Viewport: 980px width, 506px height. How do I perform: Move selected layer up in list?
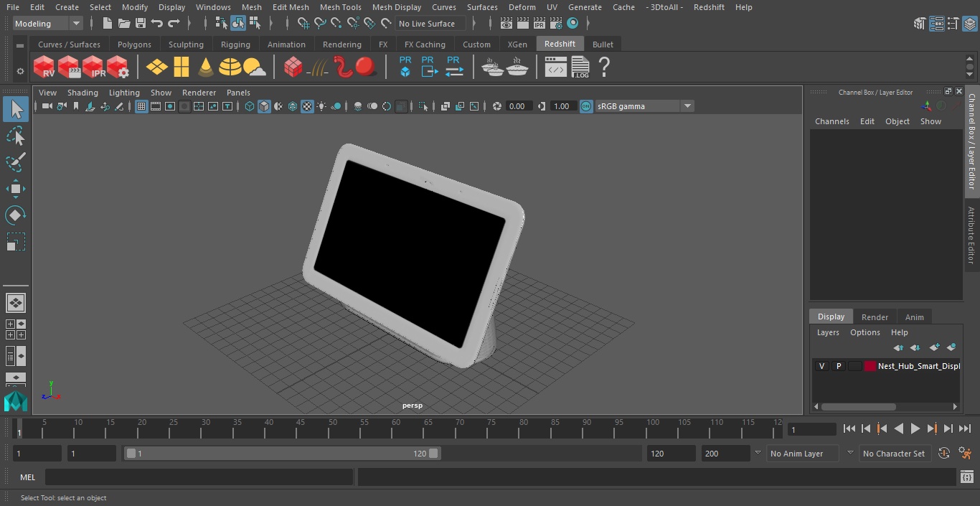(898, 347)
